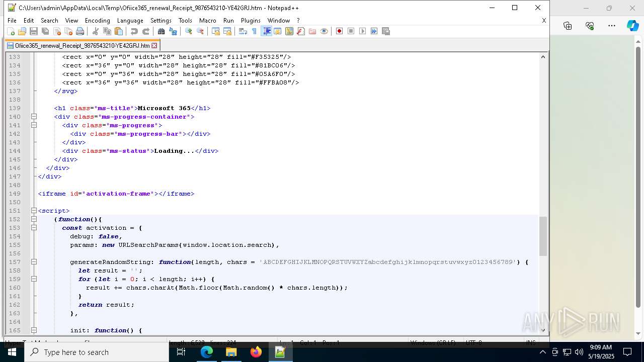Open the Encoding menu
The image size is (644, 362).
(x=97, y=21)
